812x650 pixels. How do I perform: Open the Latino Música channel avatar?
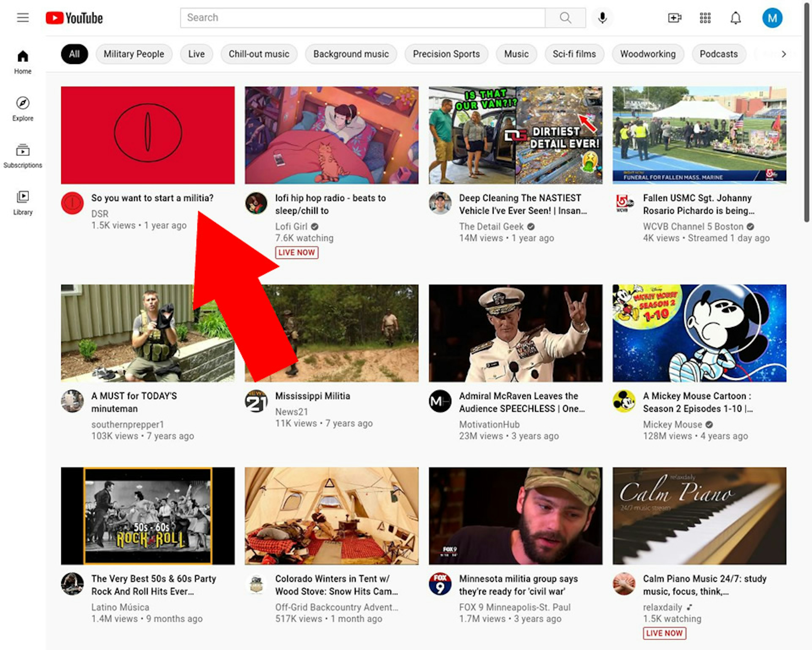tap(72, 584)
